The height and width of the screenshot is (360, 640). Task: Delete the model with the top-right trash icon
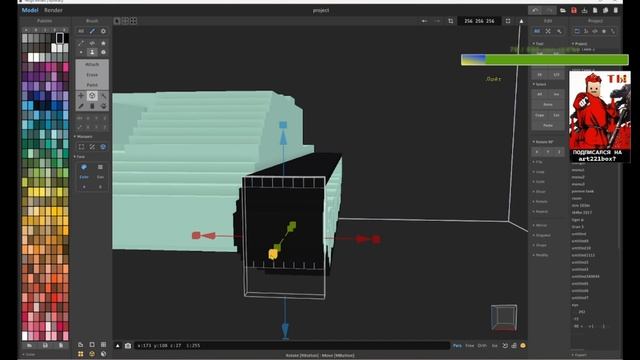[x=616, y=10]
